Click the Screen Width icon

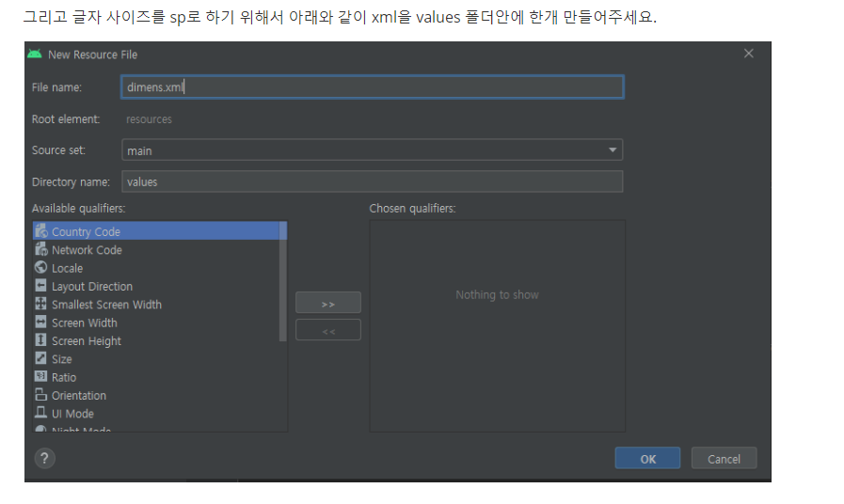40,322
